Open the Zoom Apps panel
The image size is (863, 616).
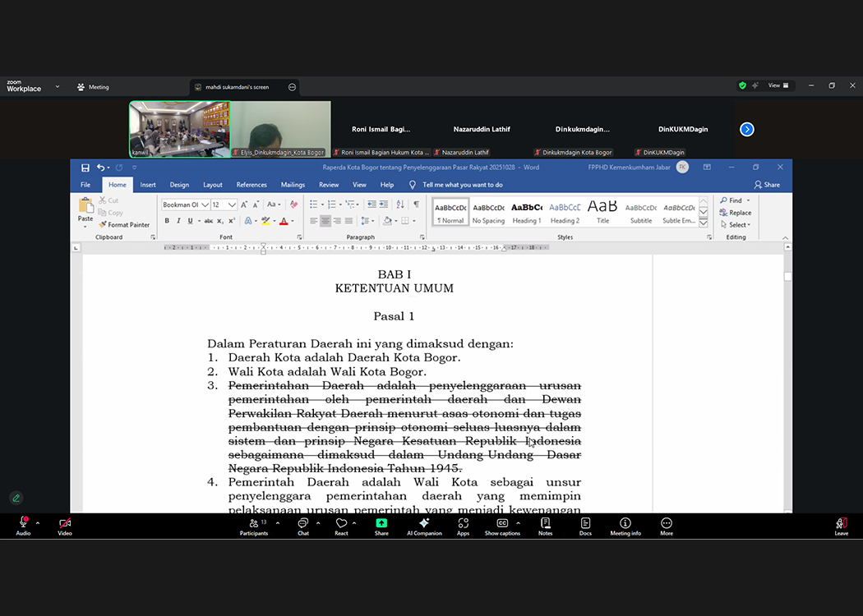click(x=463, y=526)
